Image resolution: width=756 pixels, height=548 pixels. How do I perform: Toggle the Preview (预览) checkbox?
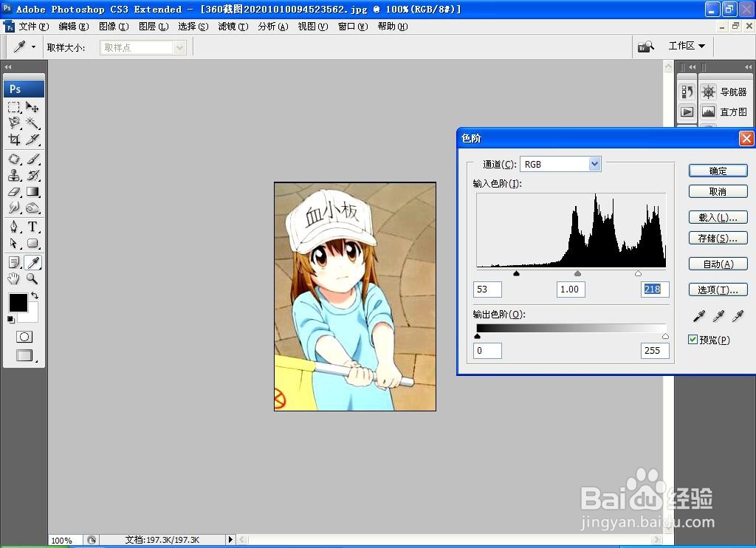(693, 340)
